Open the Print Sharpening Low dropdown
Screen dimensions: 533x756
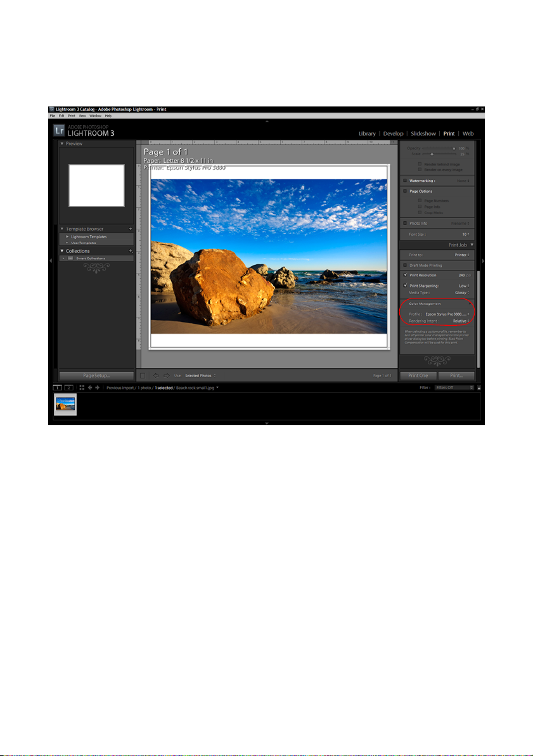tap(464, 286)
